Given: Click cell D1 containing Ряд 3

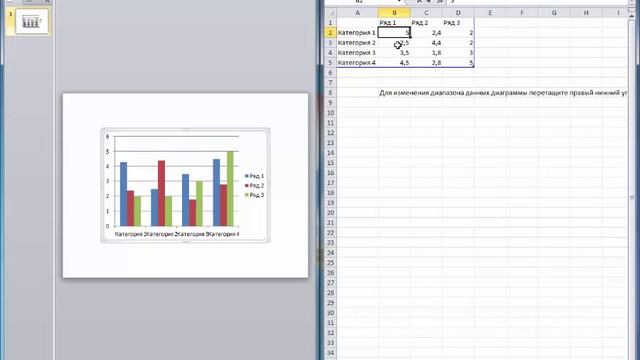Looking at the screenshot, I should pyautogui.click(x=458, y=22).
